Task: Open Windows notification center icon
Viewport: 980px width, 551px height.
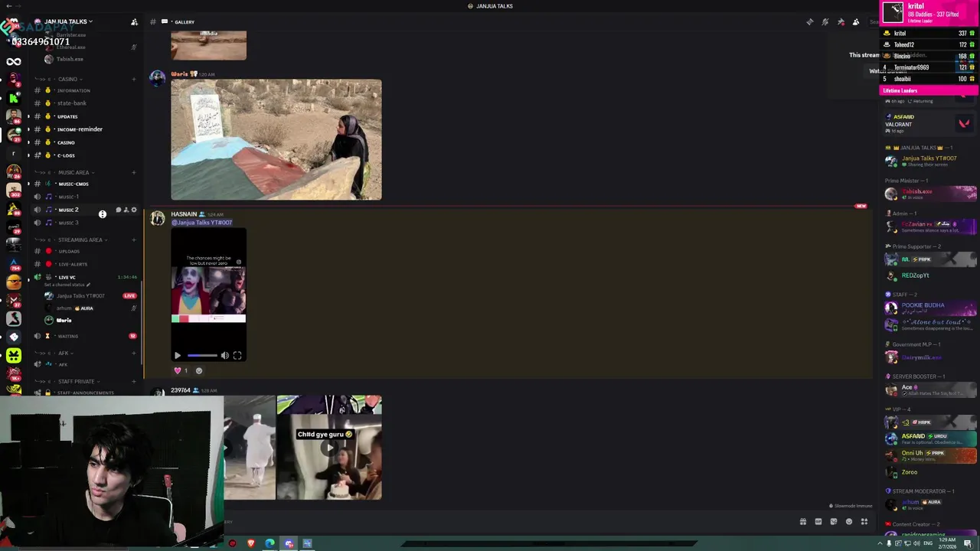Action: tap(968, 543)
